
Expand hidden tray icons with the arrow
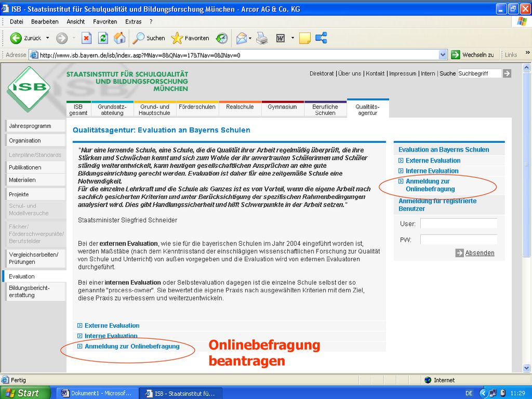(484, 393)
